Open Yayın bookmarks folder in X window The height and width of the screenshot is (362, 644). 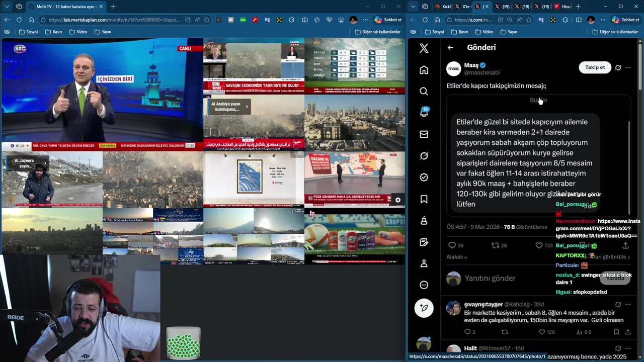click(508, 32)
